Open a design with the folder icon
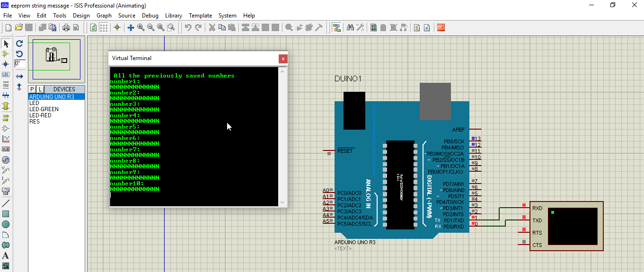Image resolution: width=644 pixels, height=272 pixels. point(19,27)
